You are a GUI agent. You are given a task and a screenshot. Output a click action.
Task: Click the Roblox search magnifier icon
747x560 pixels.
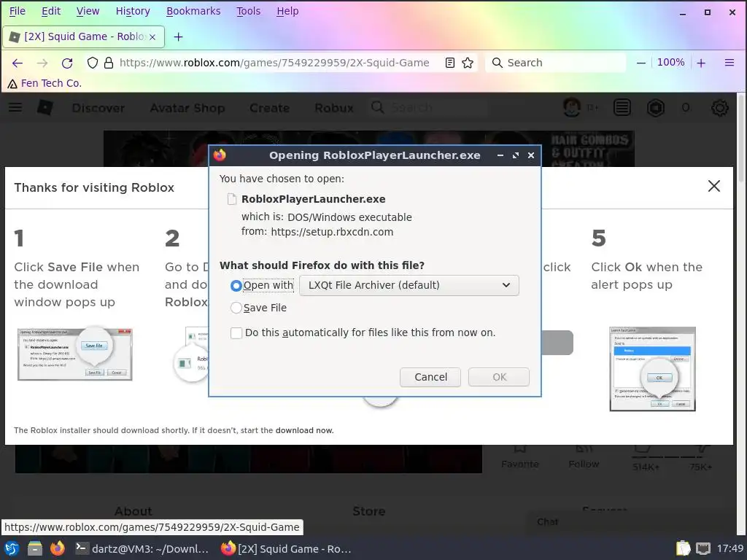click(x=377, y=107)
